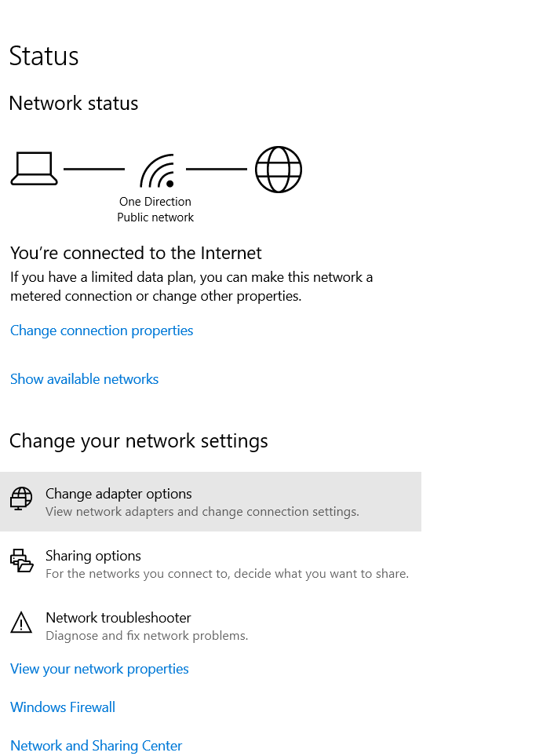
Task: Click the Change adapter options globe-monitor icon
Action: click(x=21, y=499)
